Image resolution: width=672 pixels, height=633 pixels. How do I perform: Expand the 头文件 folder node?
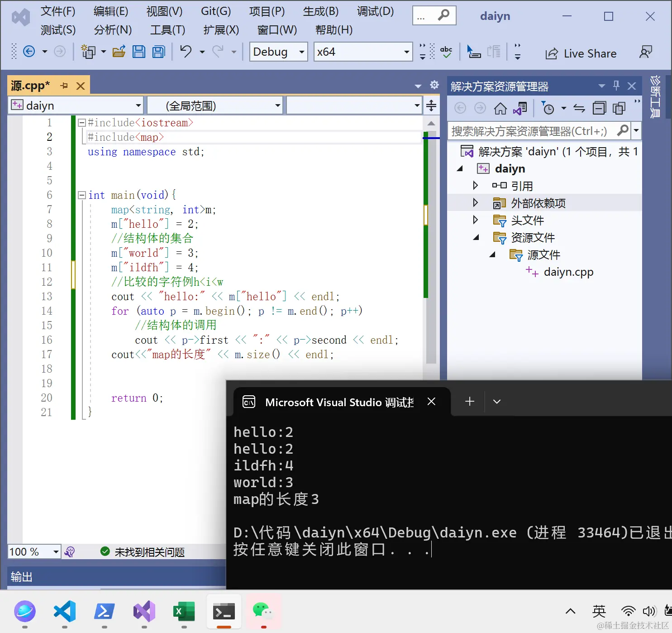(x=475, y=220)
